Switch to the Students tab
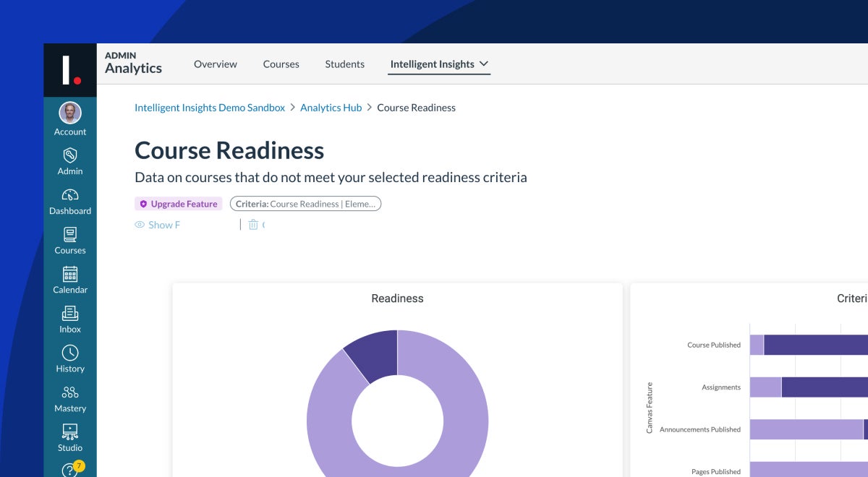The height and width of the screenshot is (477, 868). [344, 64]
